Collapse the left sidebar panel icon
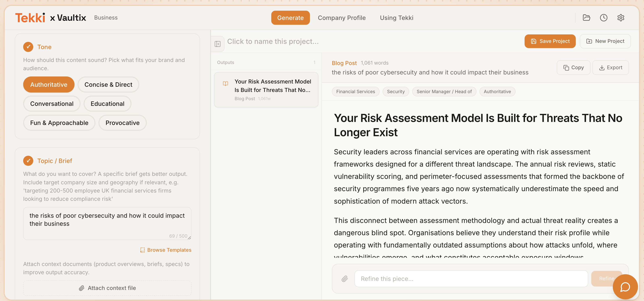This screenshot has width=644, height=301. tap(217, 44)
